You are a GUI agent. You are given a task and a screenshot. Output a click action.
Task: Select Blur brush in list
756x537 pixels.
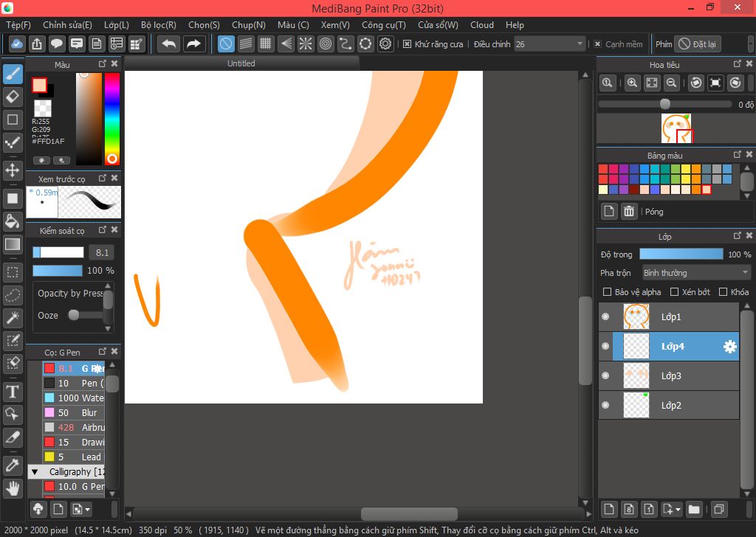click(x=74, y=413)
